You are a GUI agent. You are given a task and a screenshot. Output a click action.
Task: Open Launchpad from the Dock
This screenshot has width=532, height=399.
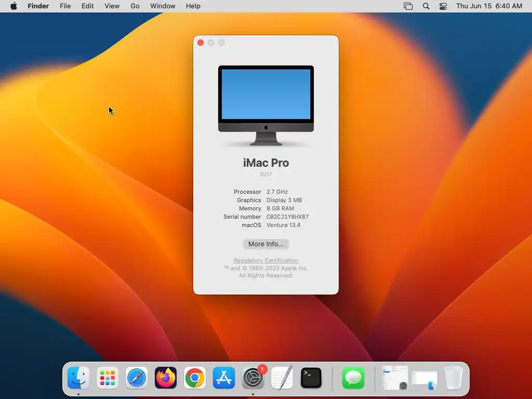108,378
